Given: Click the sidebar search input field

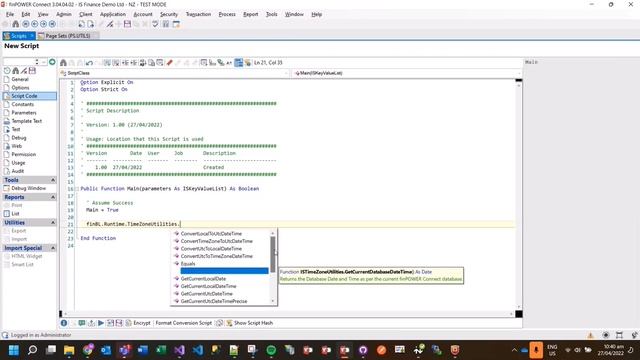Looking at the screenshot, I should (x=19, y=62).
